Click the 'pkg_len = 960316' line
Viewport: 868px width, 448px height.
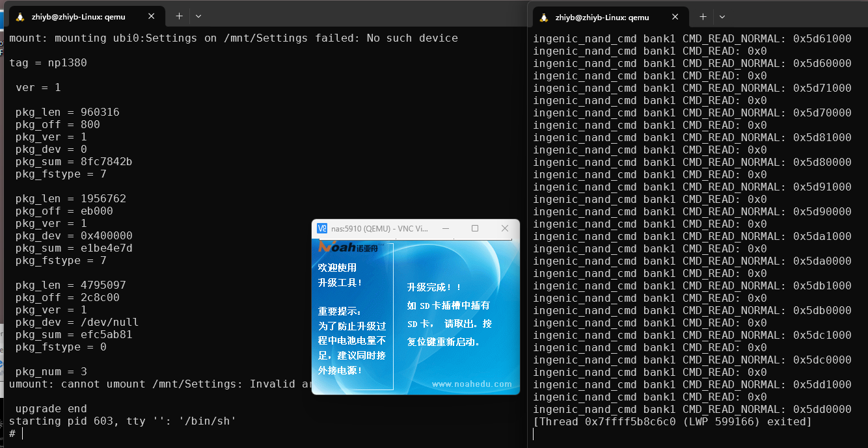[68, 112]
